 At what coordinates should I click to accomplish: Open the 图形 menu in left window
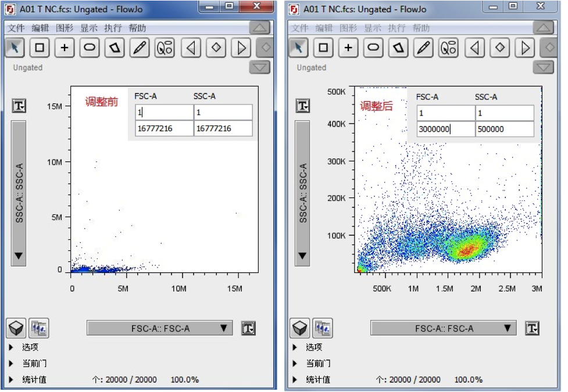65,28
